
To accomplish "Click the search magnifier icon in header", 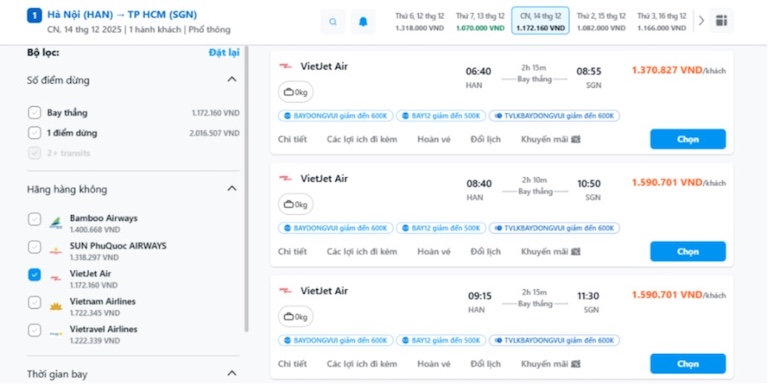I will point(333,22).
